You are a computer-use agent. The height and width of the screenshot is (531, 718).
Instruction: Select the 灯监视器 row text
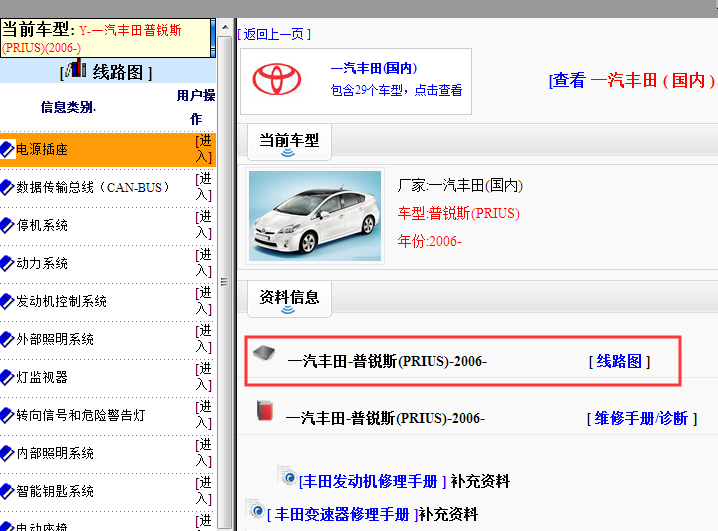point(42,377)
